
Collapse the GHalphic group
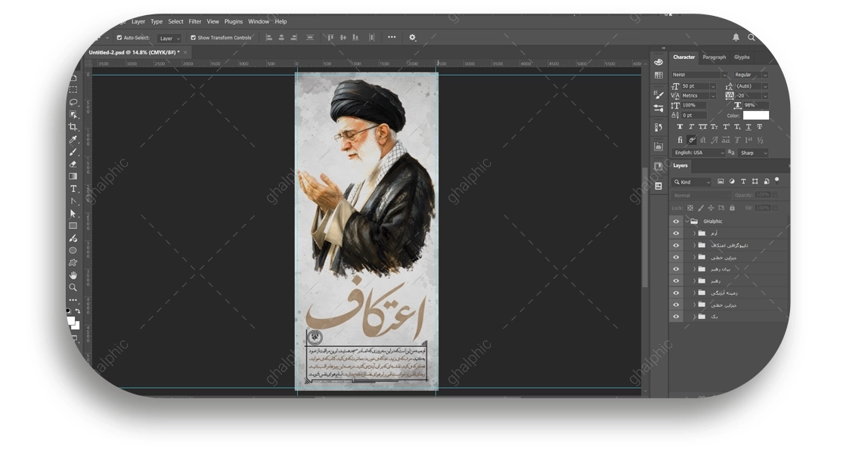687,221
